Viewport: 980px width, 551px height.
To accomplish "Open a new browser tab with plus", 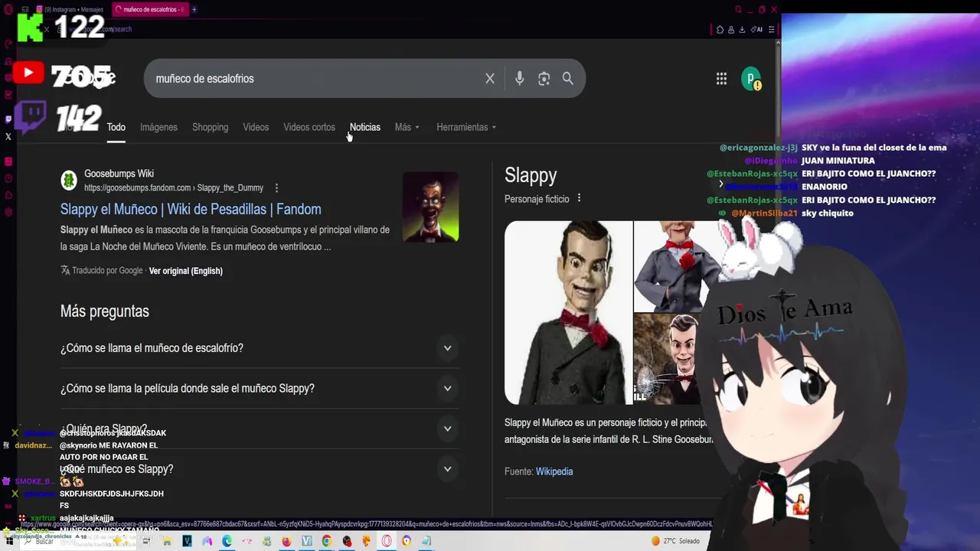I will (194, 9).
